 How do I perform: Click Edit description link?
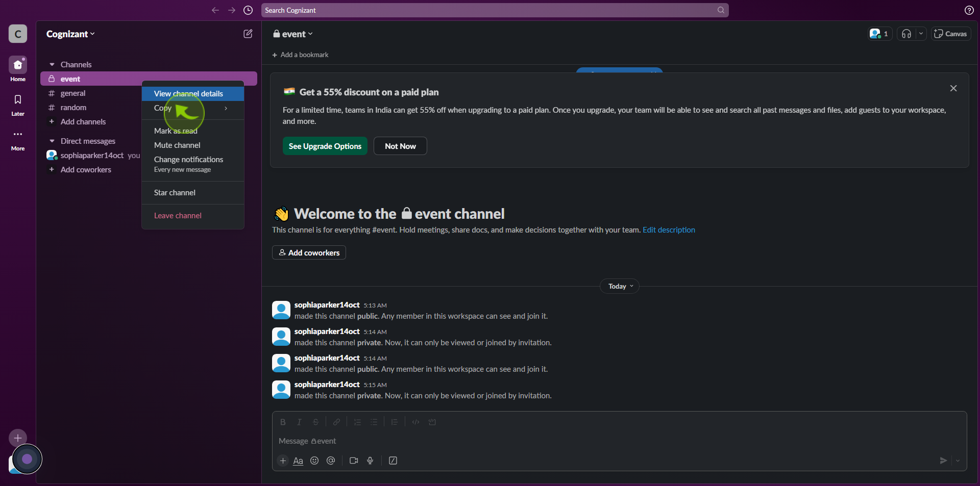(x=669, y=229)
